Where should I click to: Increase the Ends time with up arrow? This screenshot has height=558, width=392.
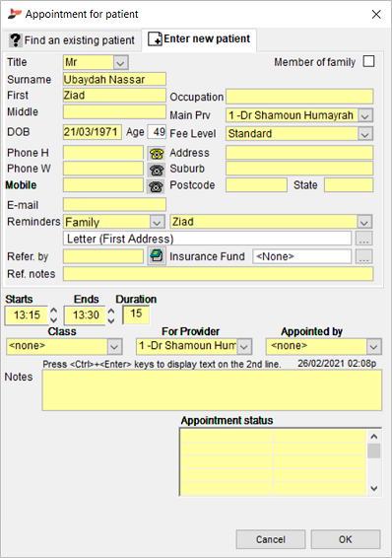pos(111,311)
